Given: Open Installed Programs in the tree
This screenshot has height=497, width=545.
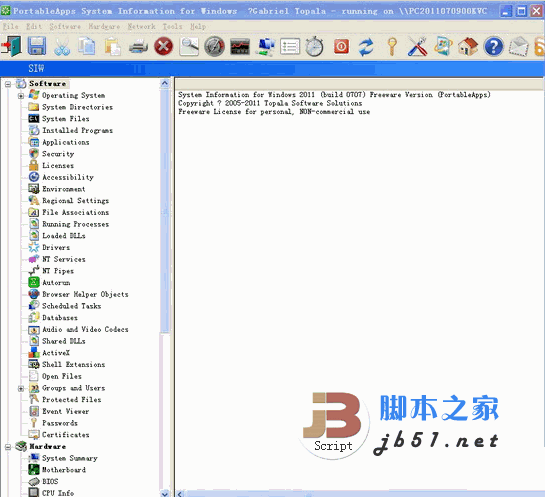Looking at the screenshot, I should (x=77, y=131).
